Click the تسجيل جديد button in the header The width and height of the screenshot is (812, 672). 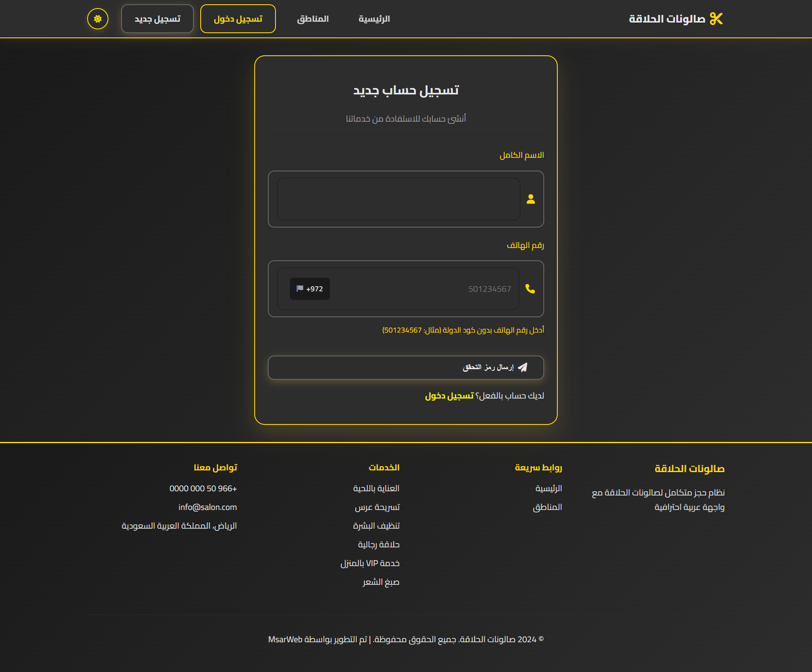click(157, 18)
